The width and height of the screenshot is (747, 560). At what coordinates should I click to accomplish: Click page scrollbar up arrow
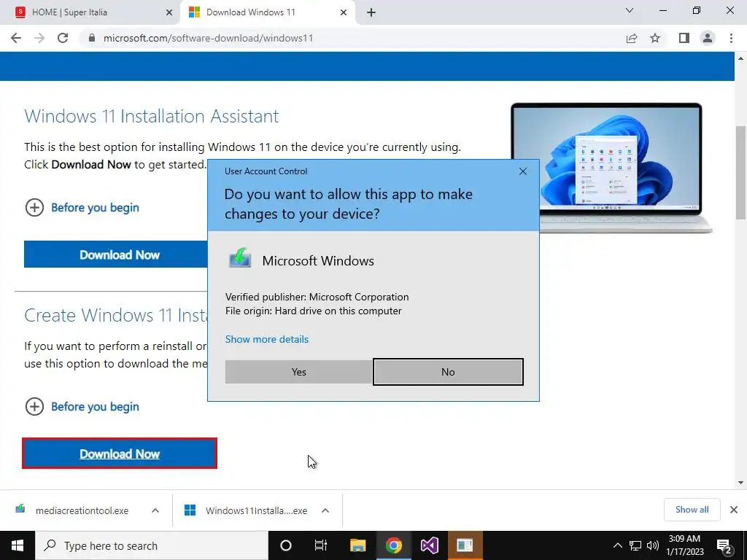pos(740,58)
